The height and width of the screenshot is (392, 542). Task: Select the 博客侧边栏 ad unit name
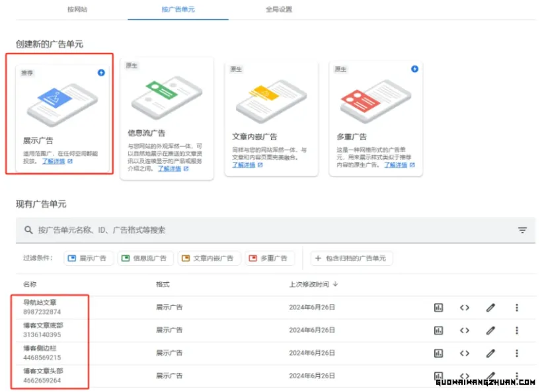[x=40, y=348]
